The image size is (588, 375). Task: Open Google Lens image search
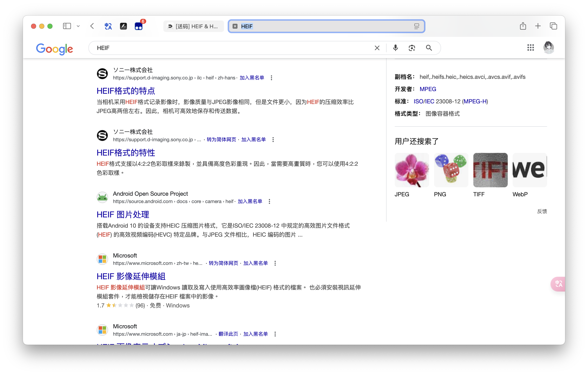(412, 48)
